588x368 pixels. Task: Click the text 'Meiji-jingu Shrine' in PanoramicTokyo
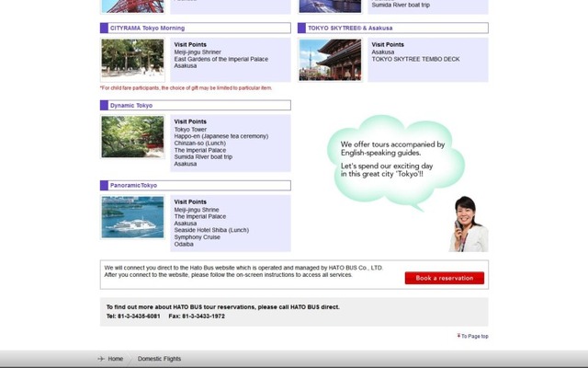pyautogui.click(x=196, y=210)
